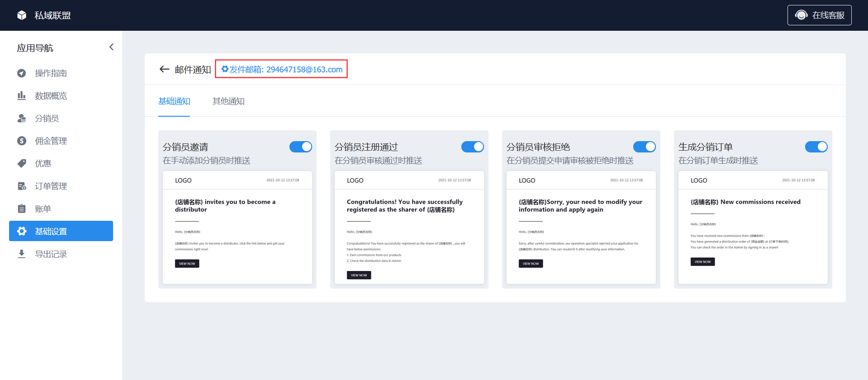Open the 分销员注册通过 email template preview
The height and width of the screenshot is (380, 868).
pyautogui.click(x=409, y=228)
